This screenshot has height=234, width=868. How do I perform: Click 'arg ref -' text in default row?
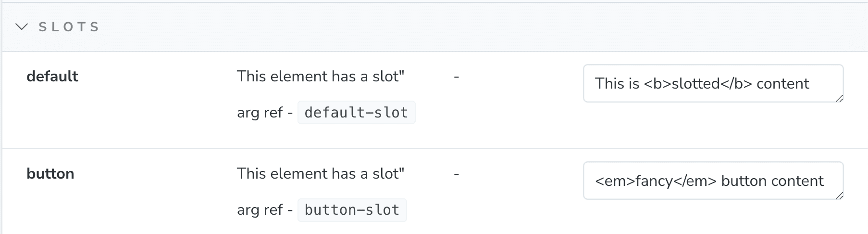(265, 113)
